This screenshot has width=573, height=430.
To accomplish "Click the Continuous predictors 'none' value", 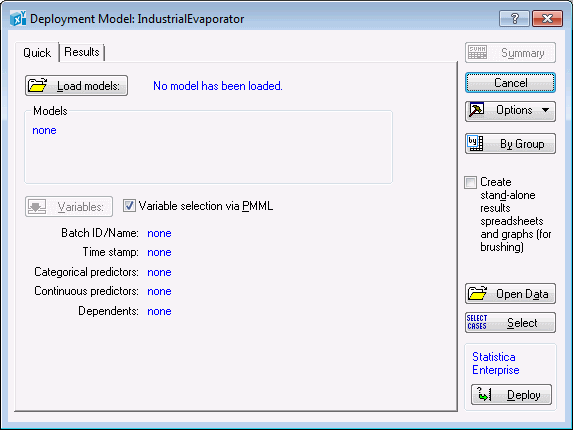I will (x=159, y=292).
